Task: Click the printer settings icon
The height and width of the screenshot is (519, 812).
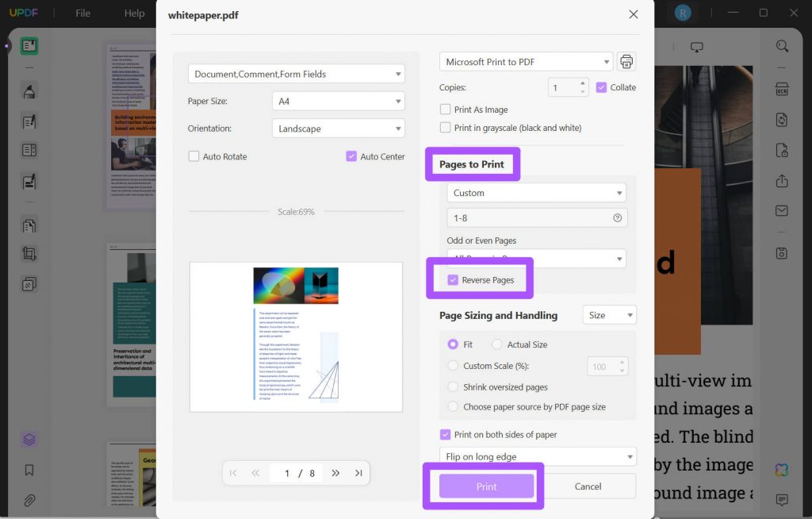Action: (626, 61)
